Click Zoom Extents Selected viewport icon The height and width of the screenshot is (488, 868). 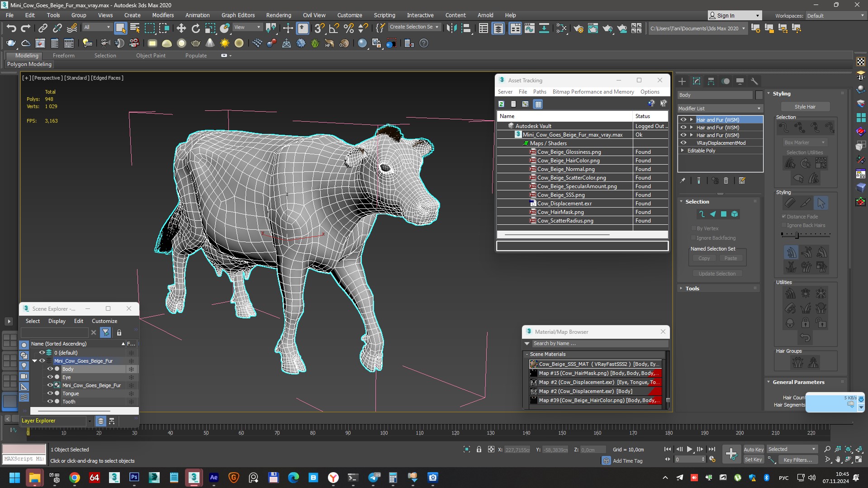(848, 449)
